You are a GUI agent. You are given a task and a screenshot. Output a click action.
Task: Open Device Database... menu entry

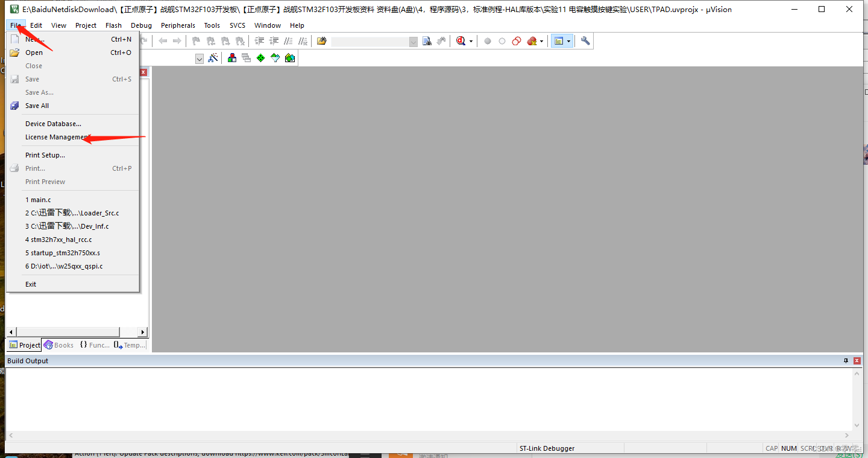73,124
